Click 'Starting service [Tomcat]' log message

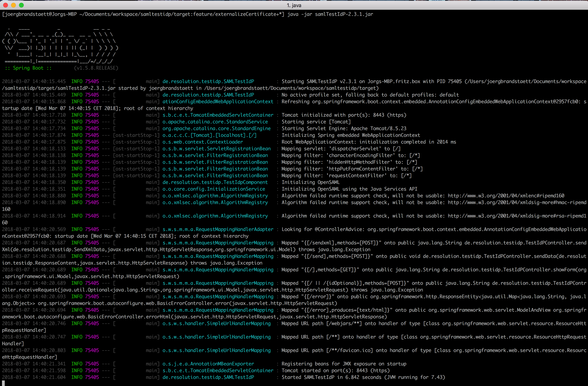point(316,122)
